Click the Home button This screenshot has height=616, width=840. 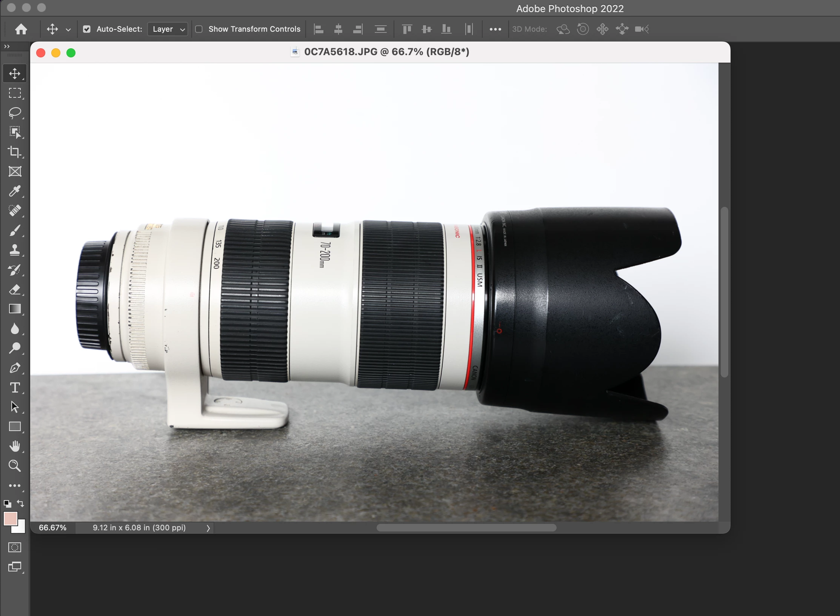click(x=21, y=29)
